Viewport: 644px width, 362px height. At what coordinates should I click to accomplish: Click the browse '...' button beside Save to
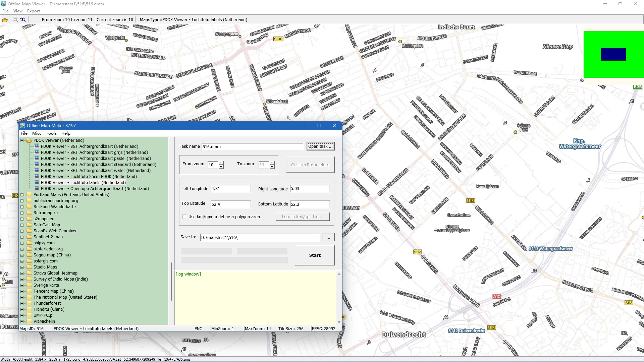coord(328,238)
